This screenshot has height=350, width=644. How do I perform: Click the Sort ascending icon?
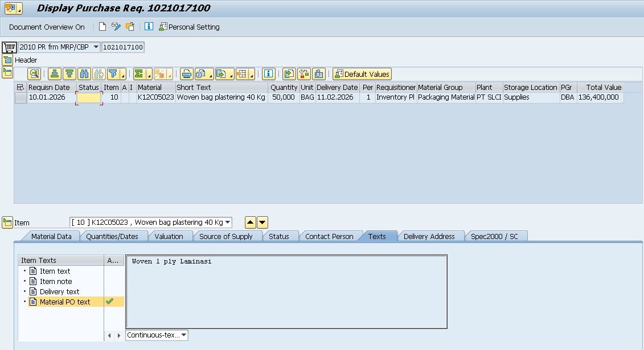[55, 74]
